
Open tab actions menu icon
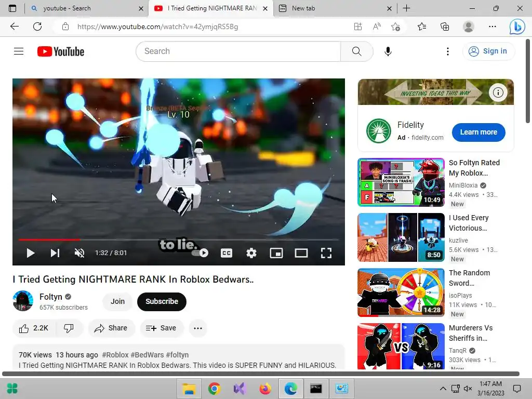(12, 8)
